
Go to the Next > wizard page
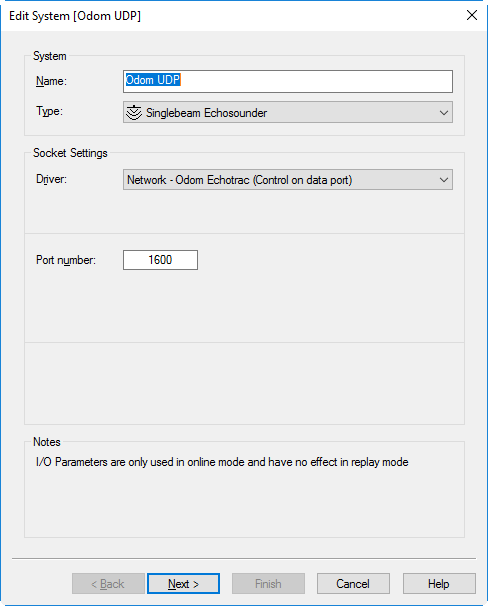point(184,584)
